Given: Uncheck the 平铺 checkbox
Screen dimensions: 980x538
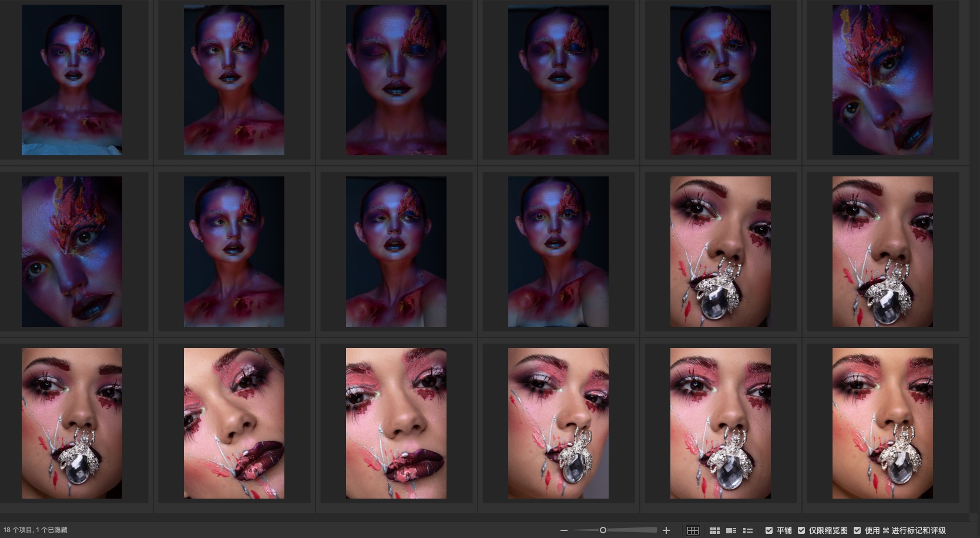Looking at the screenshot, I should tap(769, 530).
